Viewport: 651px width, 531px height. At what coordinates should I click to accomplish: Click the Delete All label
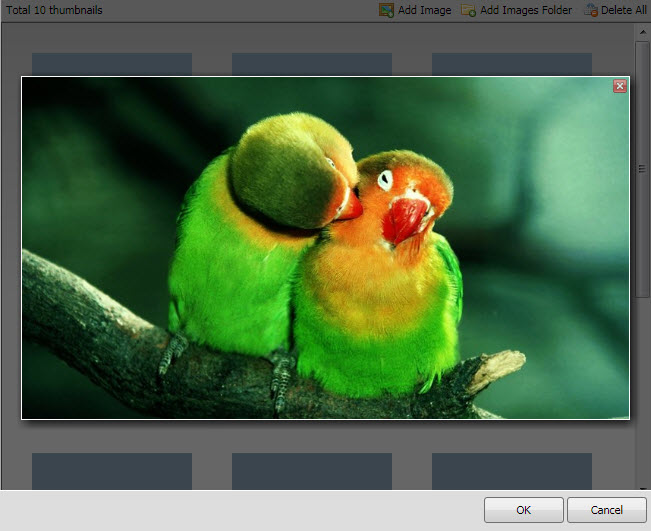pyautogui.click(x=624, y=10)
